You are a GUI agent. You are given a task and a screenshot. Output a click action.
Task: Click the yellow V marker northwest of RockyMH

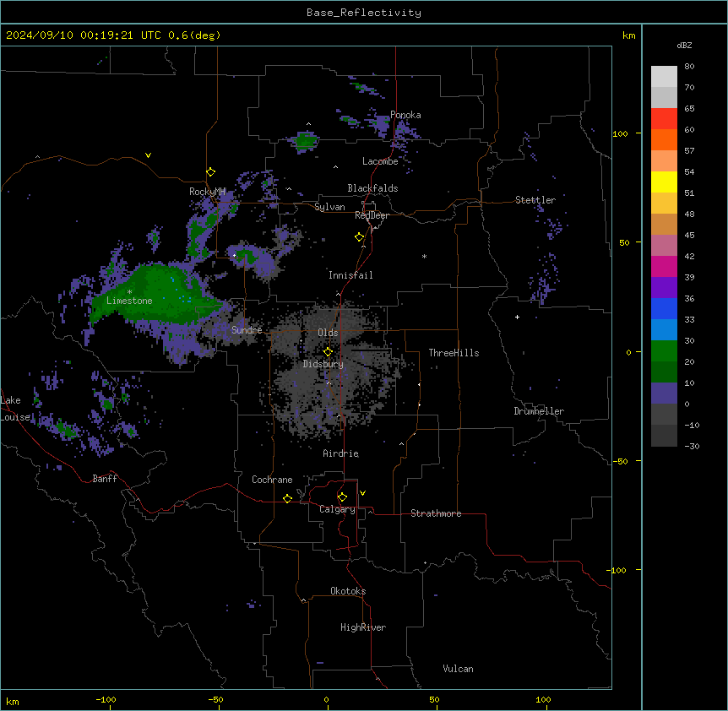[148, 155]
